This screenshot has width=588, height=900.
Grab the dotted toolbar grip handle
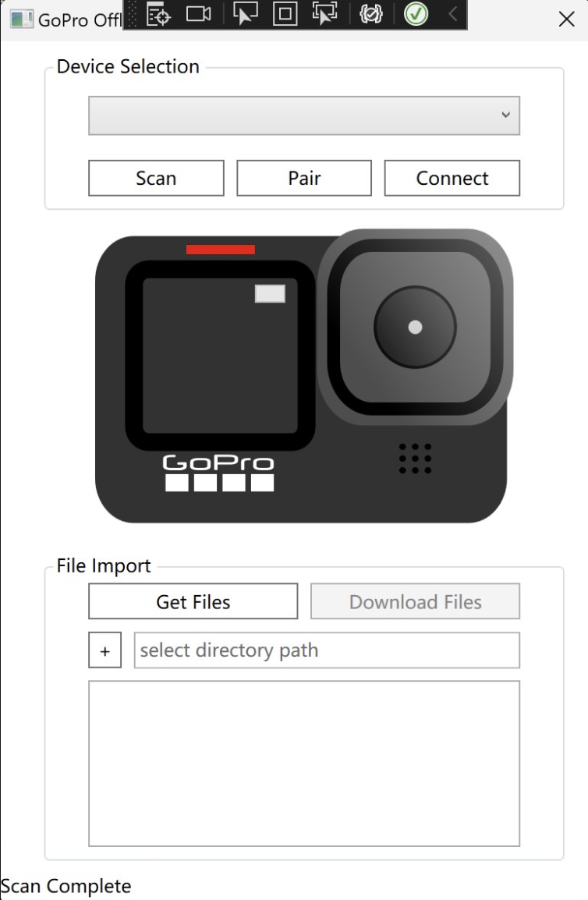[133, 14]
